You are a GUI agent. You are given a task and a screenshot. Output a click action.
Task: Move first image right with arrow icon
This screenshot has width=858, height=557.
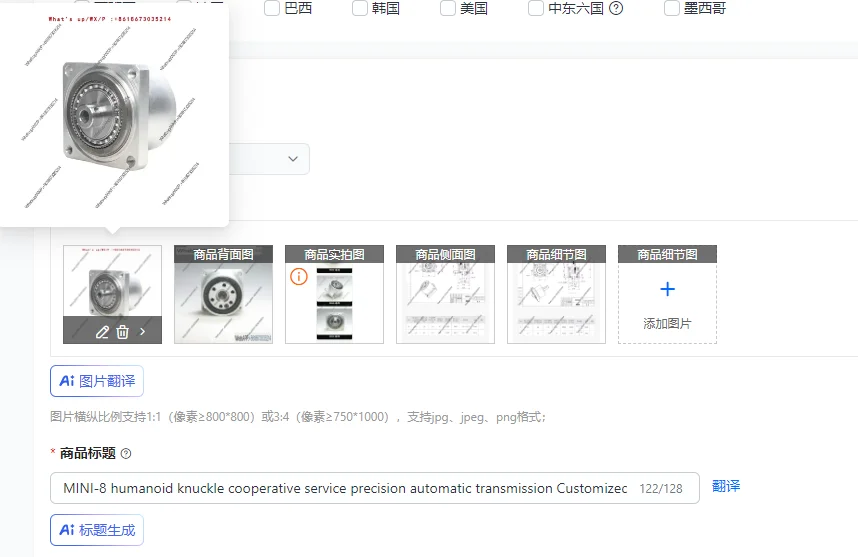pyautogui.click(x=142, y=332)
